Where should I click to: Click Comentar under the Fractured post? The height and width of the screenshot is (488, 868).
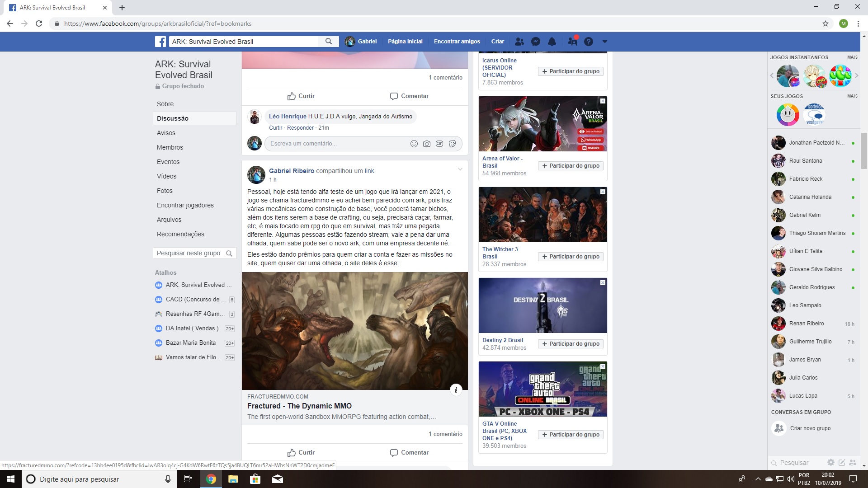tap(409, 452)
